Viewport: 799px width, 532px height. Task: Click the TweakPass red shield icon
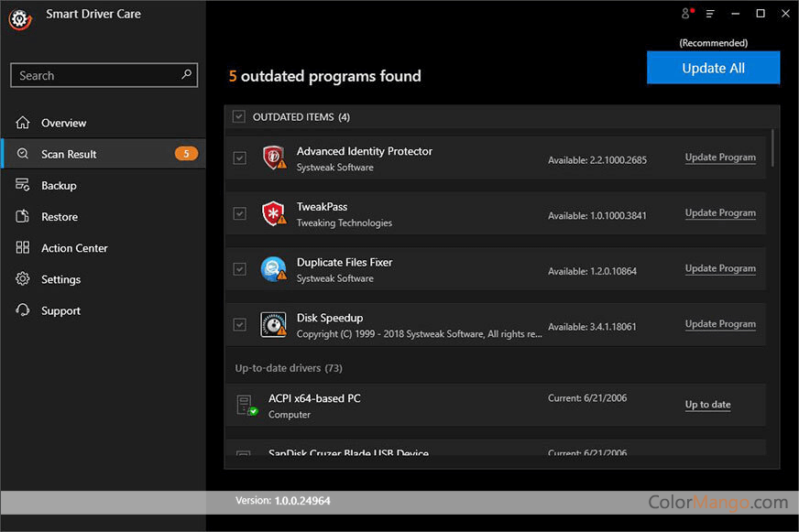[273, 213]
